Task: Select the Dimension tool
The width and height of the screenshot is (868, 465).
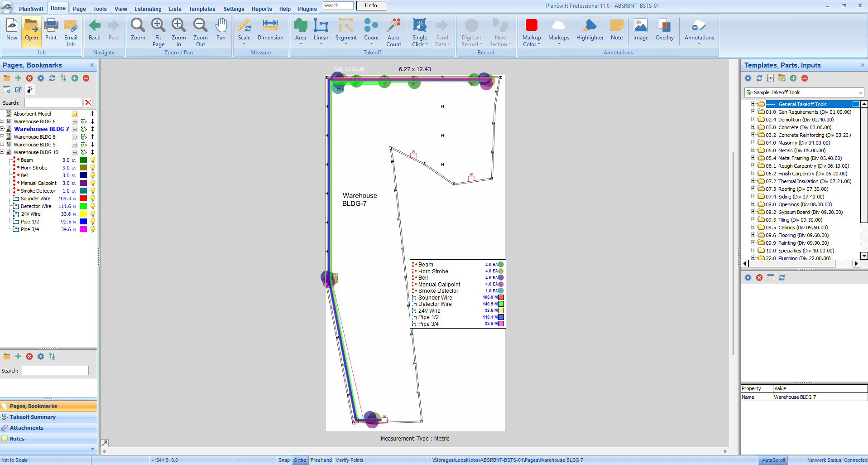Action: [x=270, y=30]
